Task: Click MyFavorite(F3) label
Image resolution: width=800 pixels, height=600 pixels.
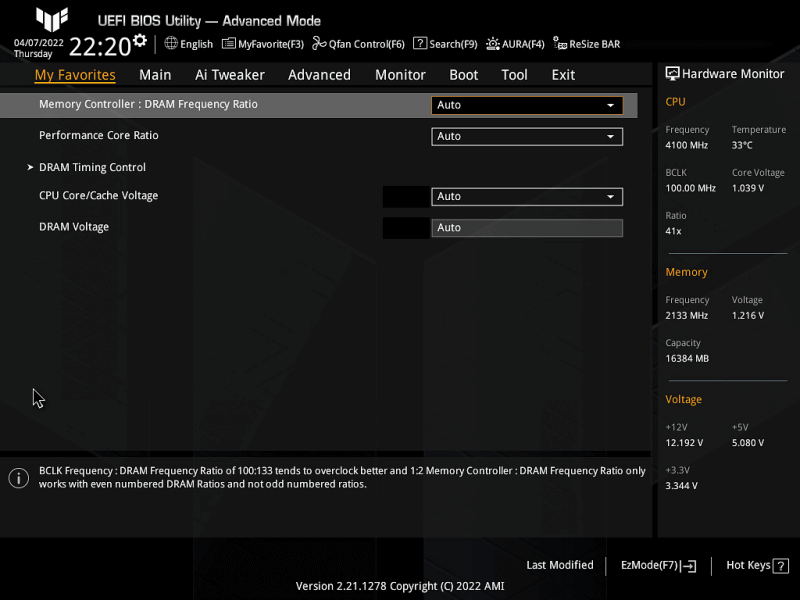Action: (x=271, y=44)
